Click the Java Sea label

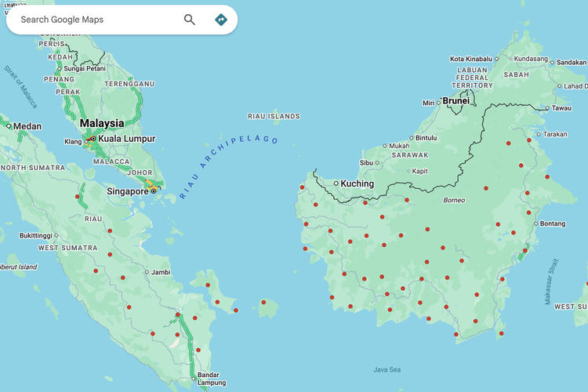[387, 370]
